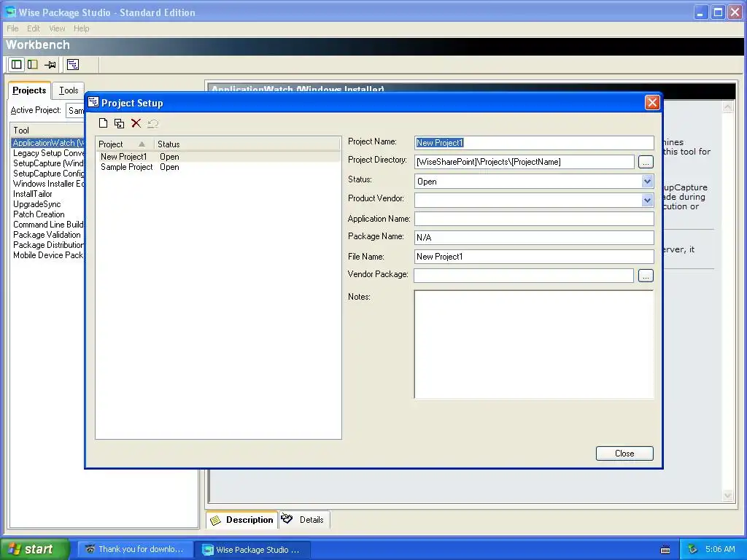Open the Edit menu

pyautogui.click(x=34, y=28)
